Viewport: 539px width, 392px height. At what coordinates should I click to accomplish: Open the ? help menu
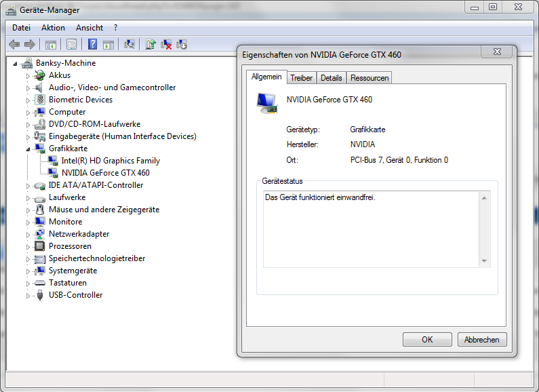pos(115,28)
